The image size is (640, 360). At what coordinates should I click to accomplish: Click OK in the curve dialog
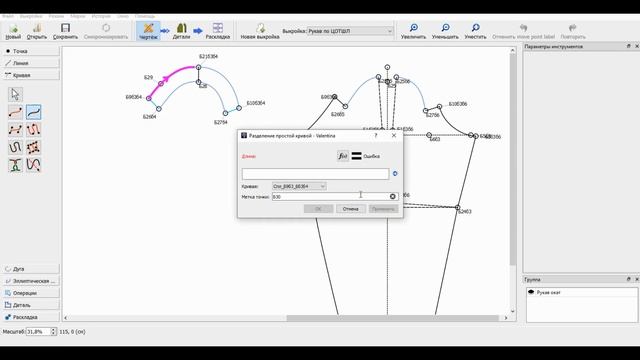[318, 209]
